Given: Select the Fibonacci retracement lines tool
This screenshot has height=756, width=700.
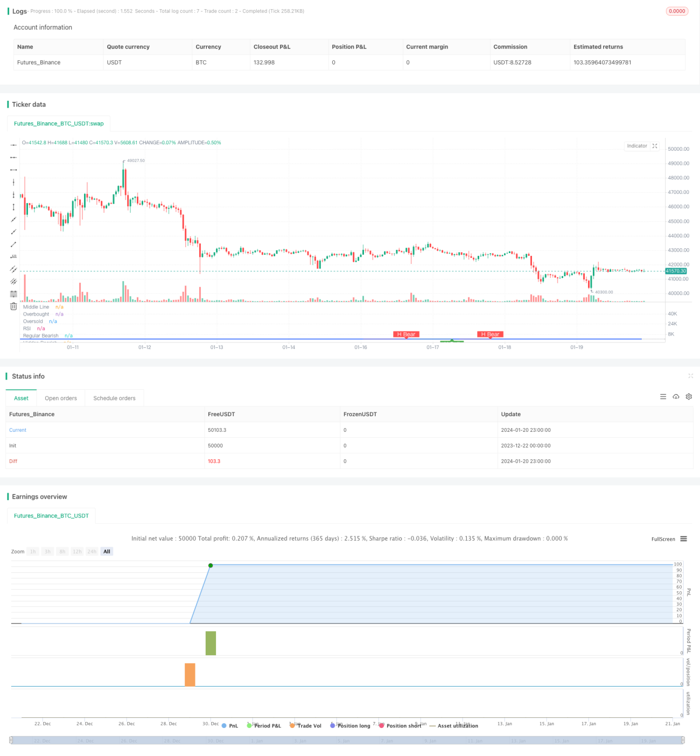Looking at the screenshot, I should click(13, 293).
